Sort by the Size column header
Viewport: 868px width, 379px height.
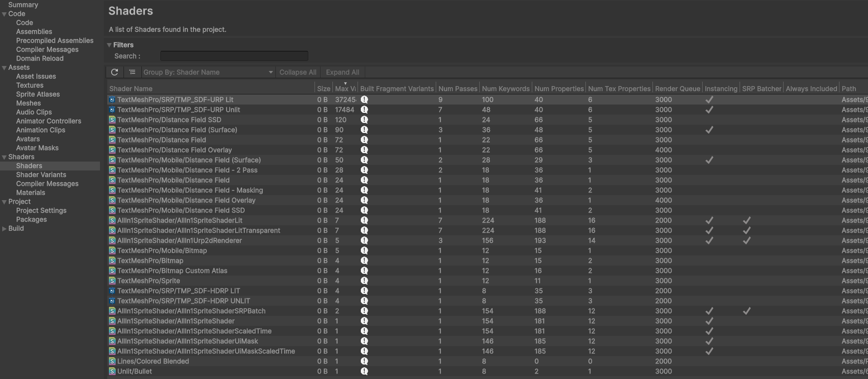(324, 88)
